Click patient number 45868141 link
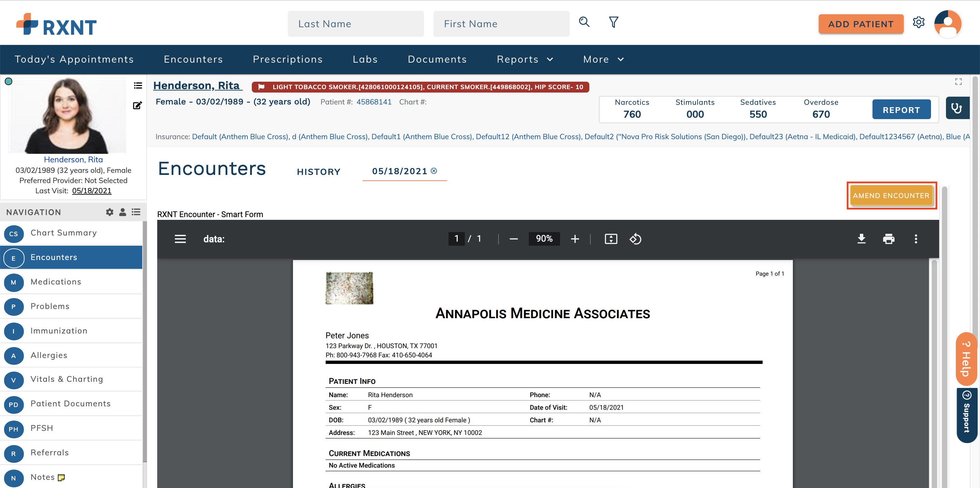 click(x=374, y=102)
